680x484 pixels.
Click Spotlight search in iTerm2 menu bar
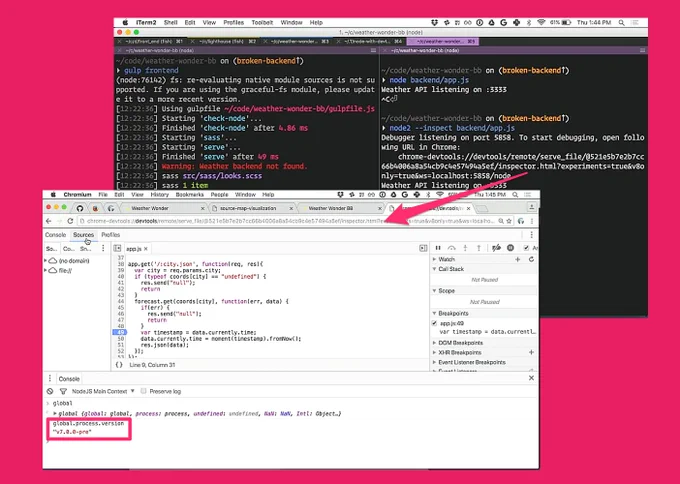[x=621, y=23]
